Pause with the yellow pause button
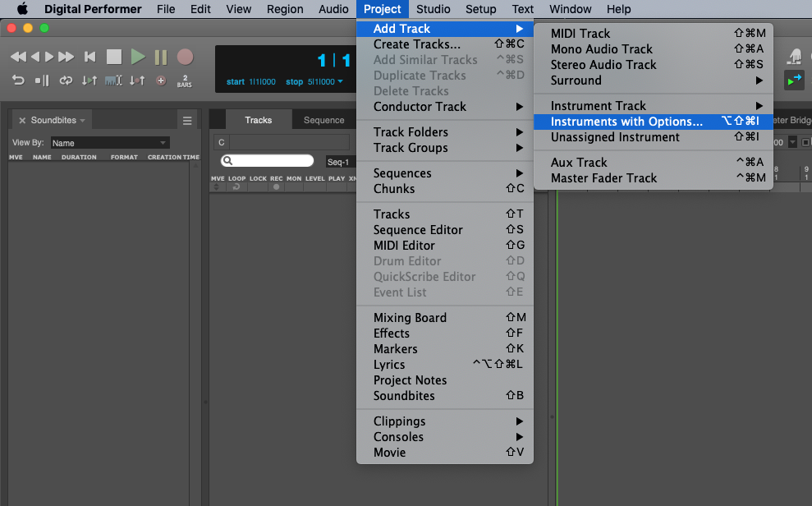 [161, 57]
